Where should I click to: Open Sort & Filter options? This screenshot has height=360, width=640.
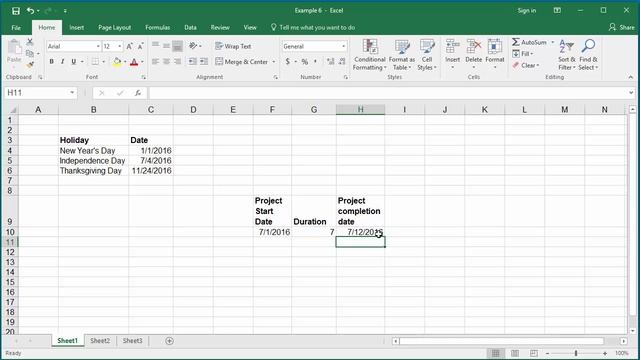pos(567,55)
